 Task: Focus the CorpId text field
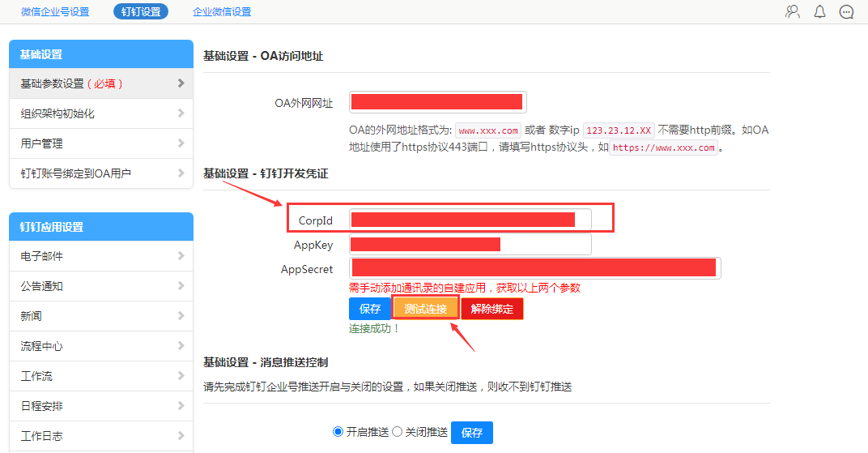(x=470, y=220)
